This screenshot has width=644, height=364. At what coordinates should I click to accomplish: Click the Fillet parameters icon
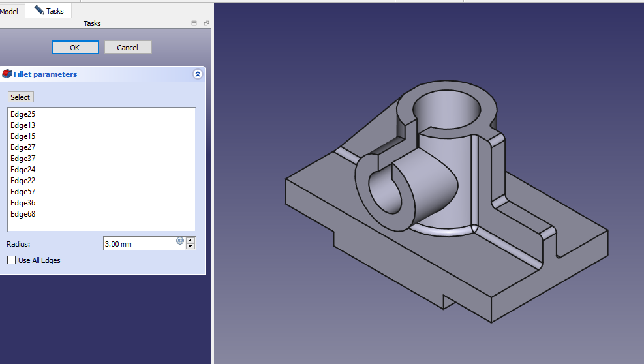[7, 74]
